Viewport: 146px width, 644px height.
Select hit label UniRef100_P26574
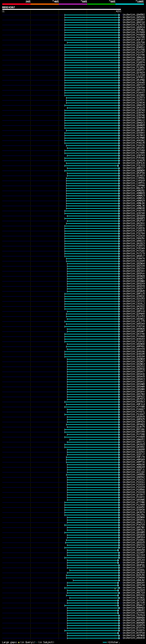coord(133,63)
